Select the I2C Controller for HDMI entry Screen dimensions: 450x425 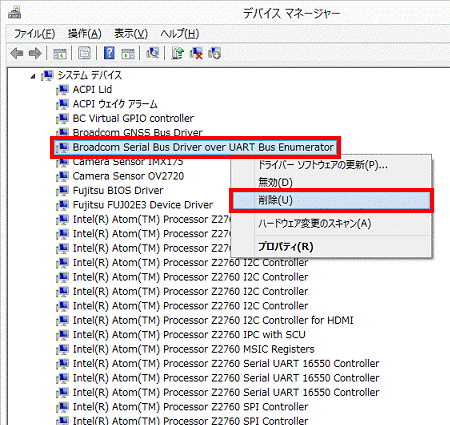point(213,320)
